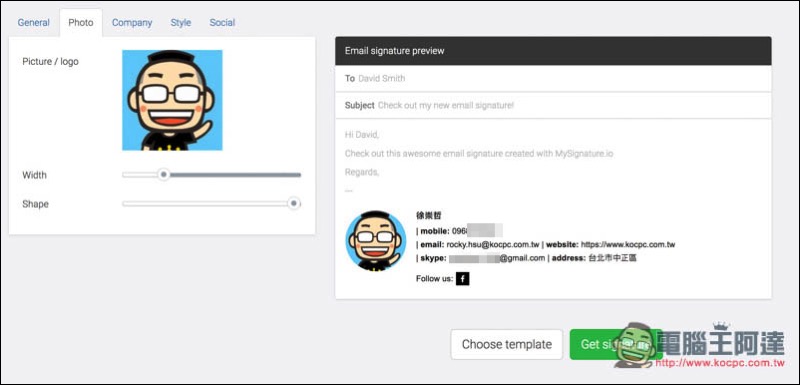
Task: Click the 'Follow us:' label
Action: pyautogui.click(x=434, y=279)
